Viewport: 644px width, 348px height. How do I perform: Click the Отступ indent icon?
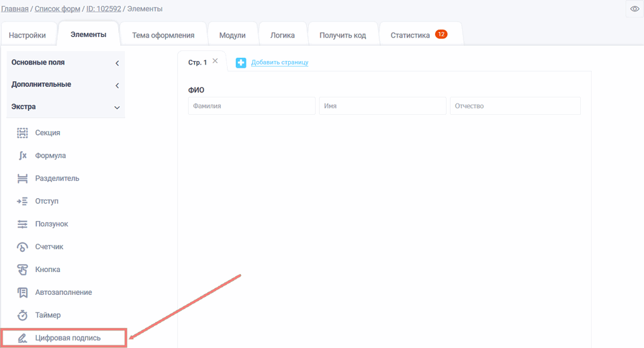22,202
